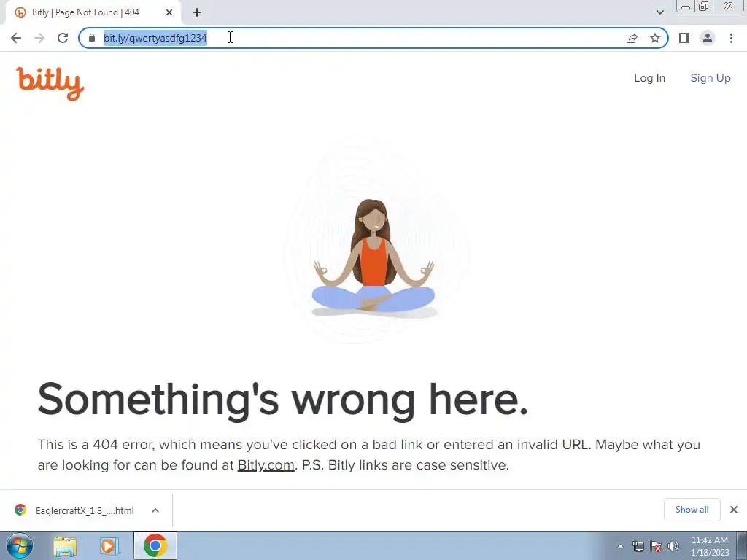Image resolution: width=747 pixels, height=560 pixels.
Task: Close the Bitly Page Not Found tab
Action: click(x=169, y=12)
